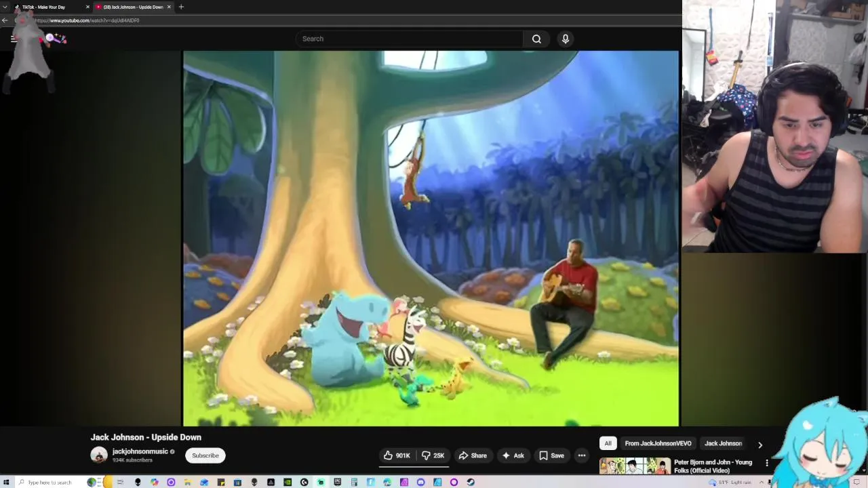Image resolution: width=868 pixels, height=488 pixels.
Task: Open Task View on the taskbar
Action: (121, 482)
